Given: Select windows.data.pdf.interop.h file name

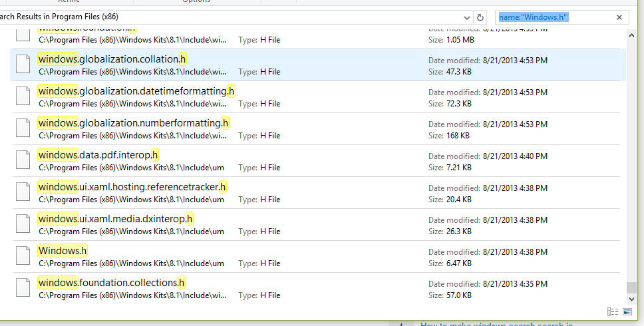Looking at the screenshot, I should click(98, 155).
